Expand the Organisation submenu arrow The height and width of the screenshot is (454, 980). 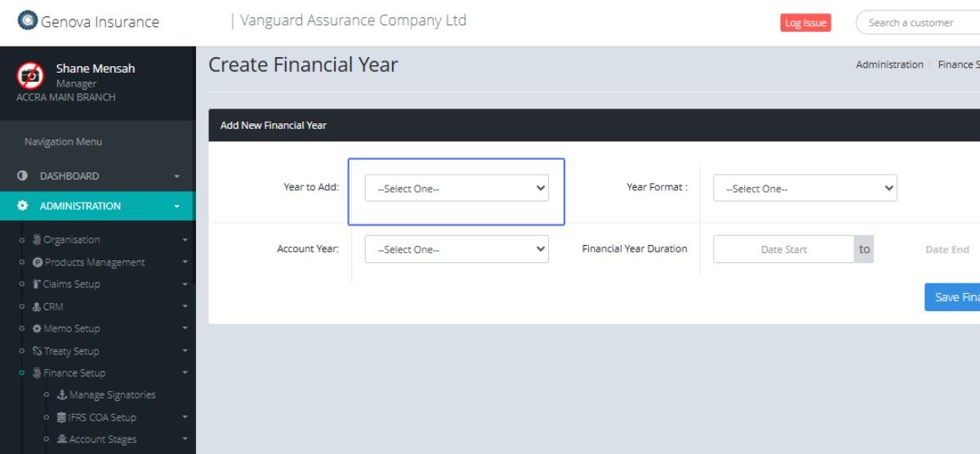click(x=185, y=240)
